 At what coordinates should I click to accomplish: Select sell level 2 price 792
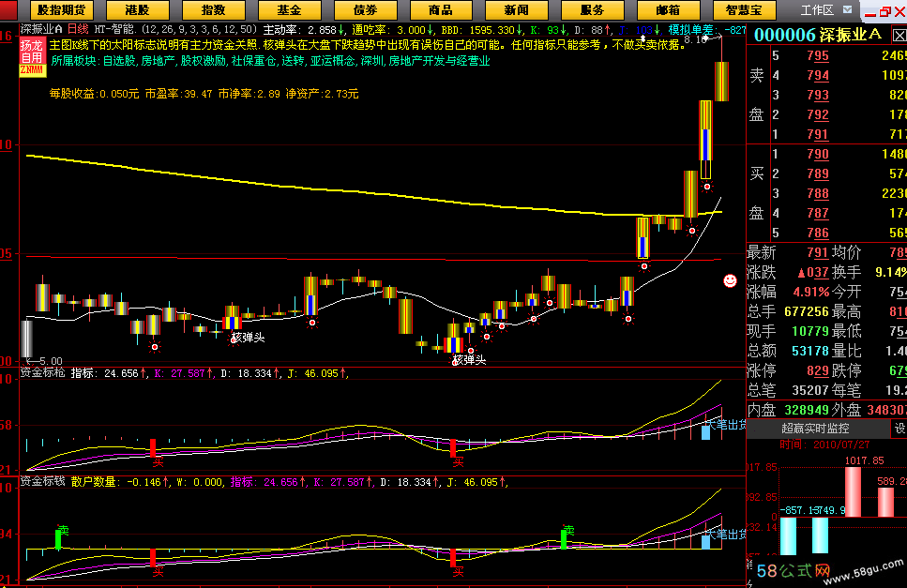coord(817,114)
